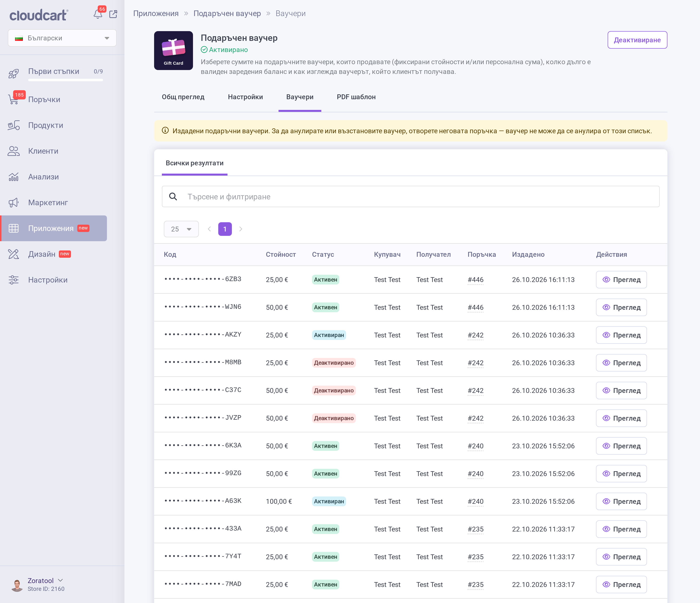Click the Приложения breadcrumb link
The width and height of the screenshot is (700, 603).
(156, 14)
